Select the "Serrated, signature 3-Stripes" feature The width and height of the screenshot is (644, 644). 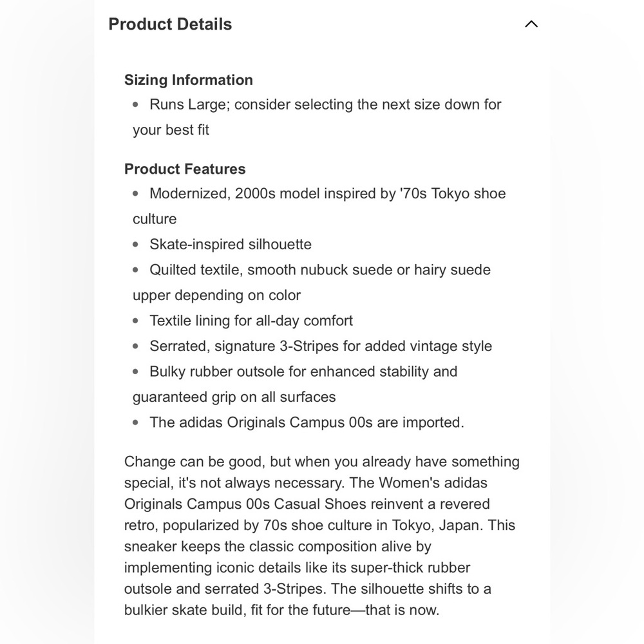(321, 346)
